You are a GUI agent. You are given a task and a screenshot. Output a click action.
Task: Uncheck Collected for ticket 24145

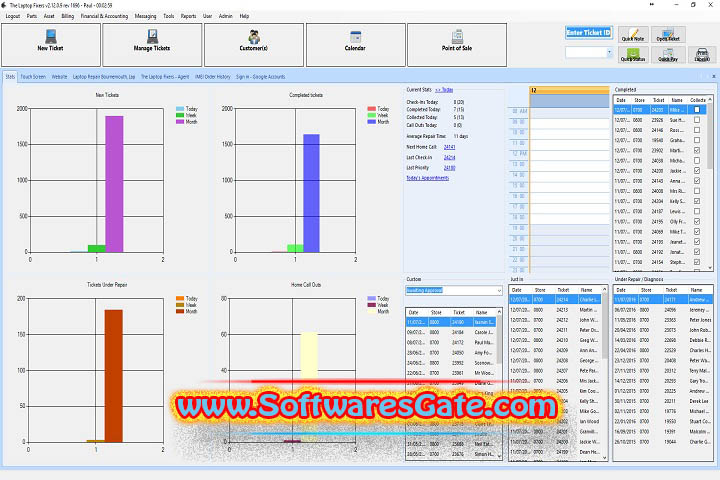(x=697, y=181)
